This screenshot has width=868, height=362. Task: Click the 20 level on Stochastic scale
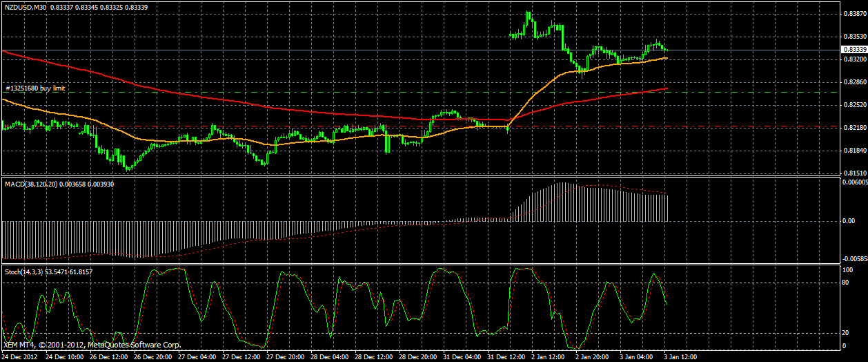click(x=847, y=333)
